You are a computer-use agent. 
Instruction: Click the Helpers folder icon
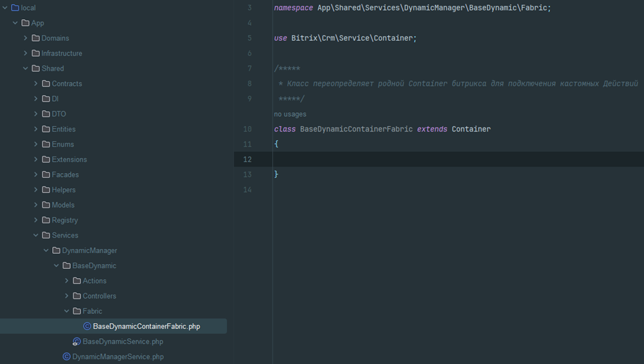pyautogui.click(x=46, y=190)
